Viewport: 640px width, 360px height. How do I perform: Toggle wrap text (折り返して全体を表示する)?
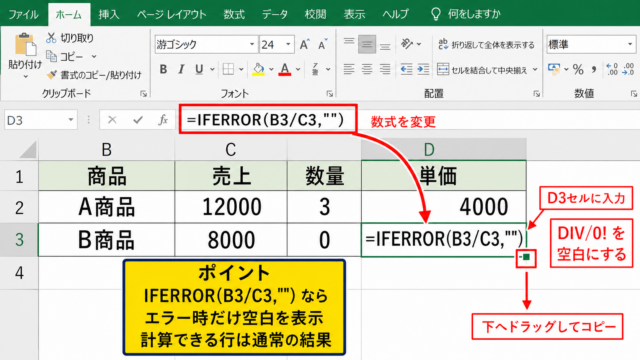(486, 44)
